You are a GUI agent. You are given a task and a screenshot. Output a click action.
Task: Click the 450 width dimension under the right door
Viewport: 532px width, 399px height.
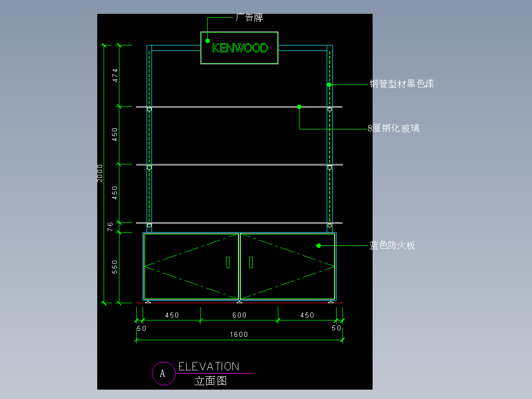(x=307, y=315)
